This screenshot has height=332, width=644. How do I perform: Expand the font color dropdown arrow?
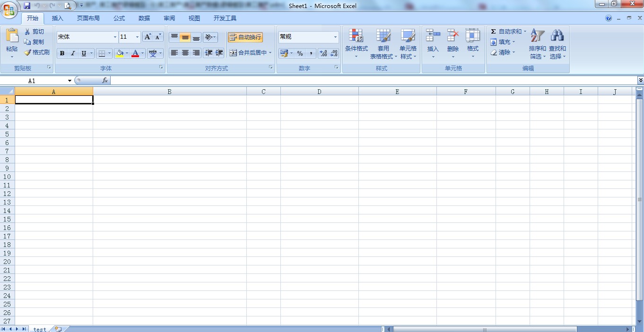(142, 53)
